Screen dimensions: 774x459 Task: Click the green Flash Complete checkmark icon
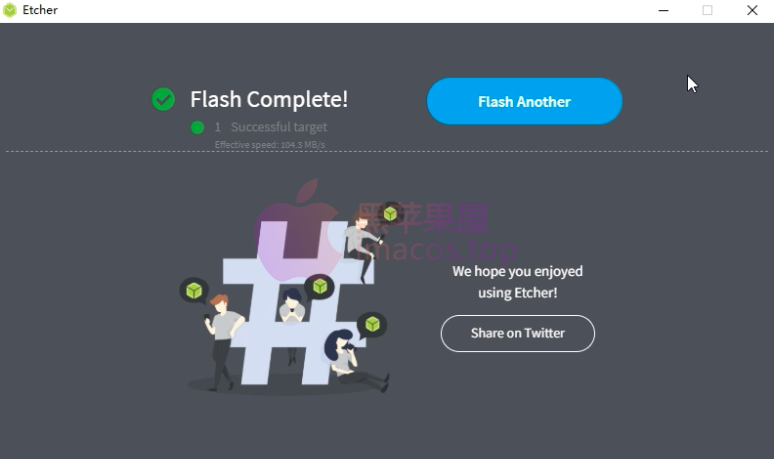(x=163, y=100)
